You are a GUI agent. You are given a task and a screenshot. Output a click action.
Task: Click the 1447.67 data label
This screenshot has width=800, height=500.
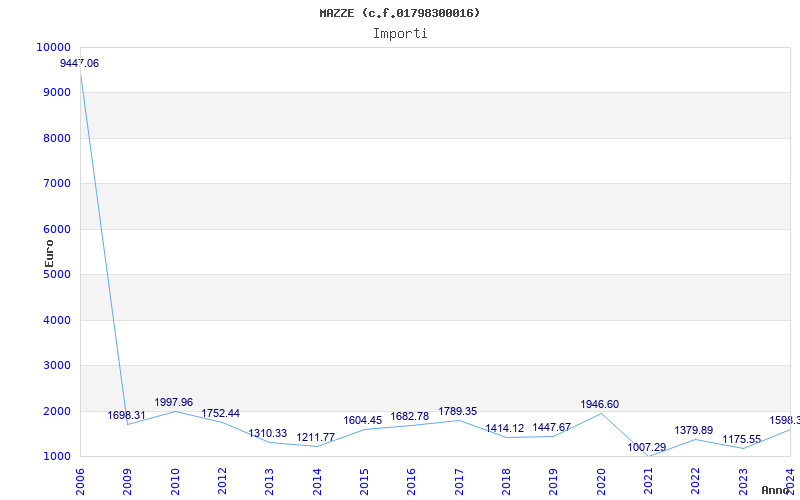coord(552,427)
